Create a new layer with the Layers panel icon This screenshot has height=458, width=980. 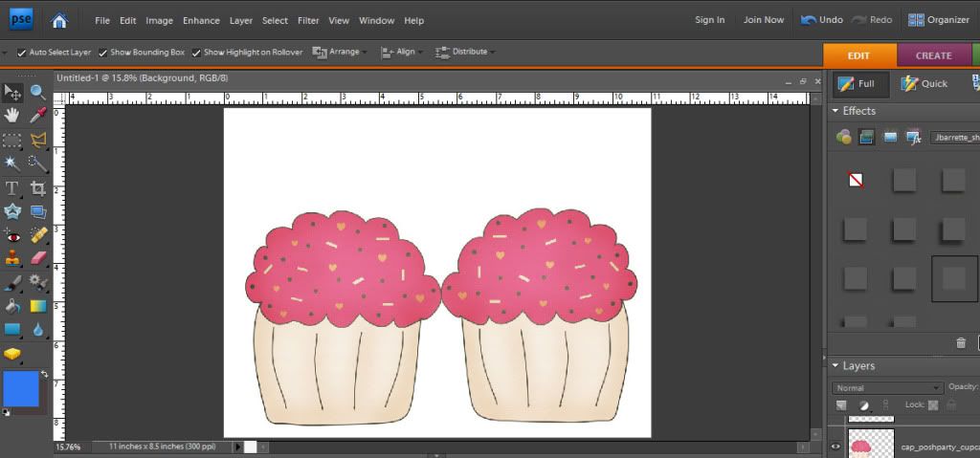841,404
